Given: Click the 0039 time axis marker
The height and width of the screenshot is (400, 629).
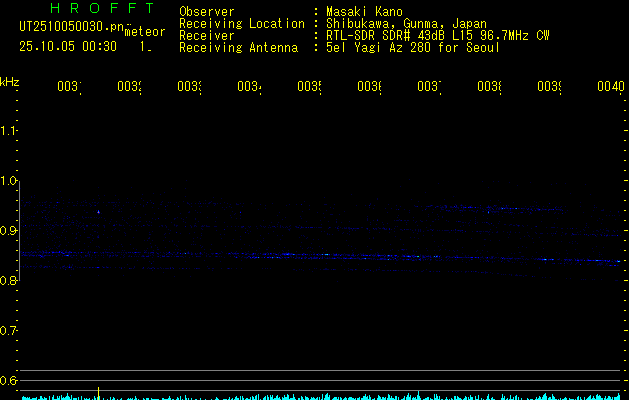Looking at the screenshot, I should tap(549, 86).
